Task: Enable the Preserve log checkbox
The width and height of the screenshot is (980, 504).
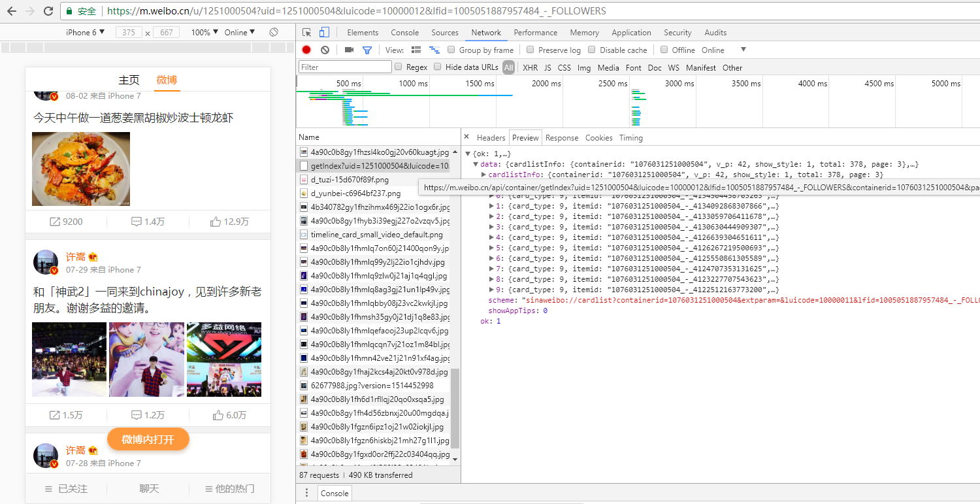Action: (x=531, y=50)
